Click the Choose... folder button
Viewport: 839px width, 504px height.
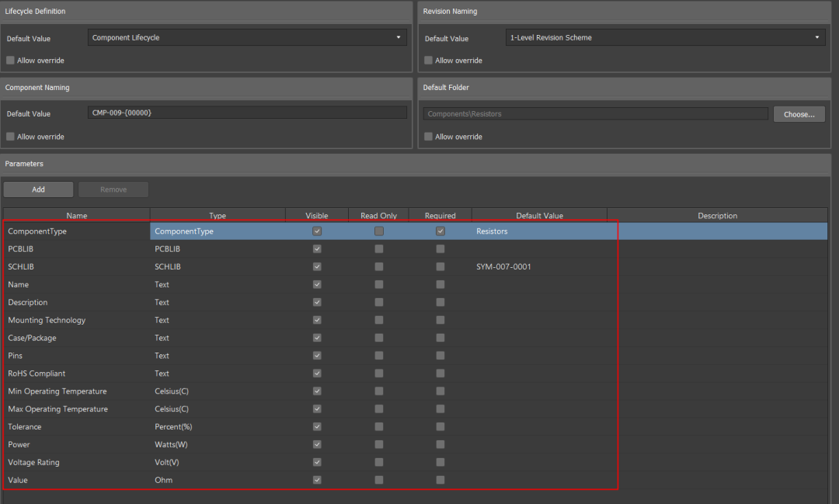click(x=799, y=114)
